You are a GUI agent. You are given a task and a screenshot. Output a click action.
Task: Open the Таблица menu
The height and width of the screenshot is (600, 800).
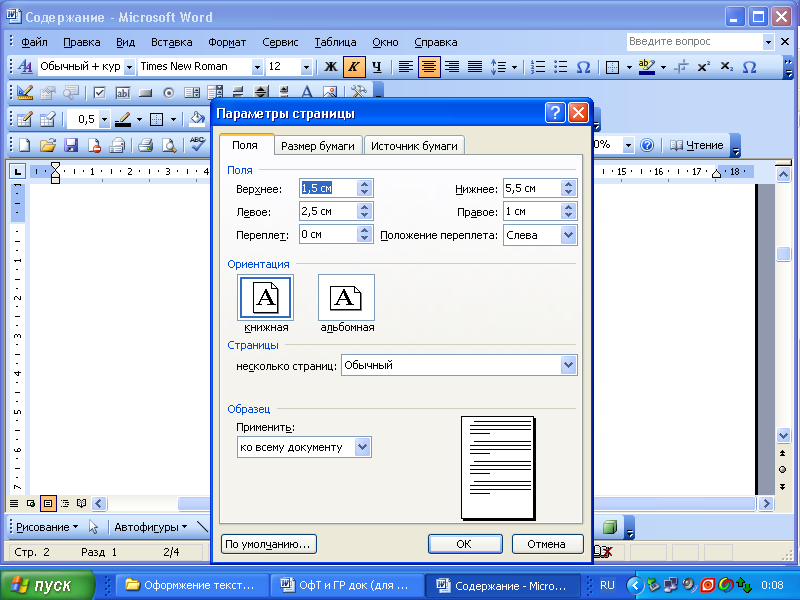(x=335, y=42)
